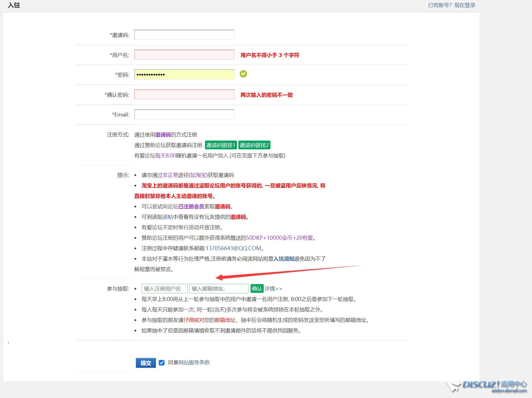Open the 网站服务条款 link
Screen dimensions: 532x398
194,363
